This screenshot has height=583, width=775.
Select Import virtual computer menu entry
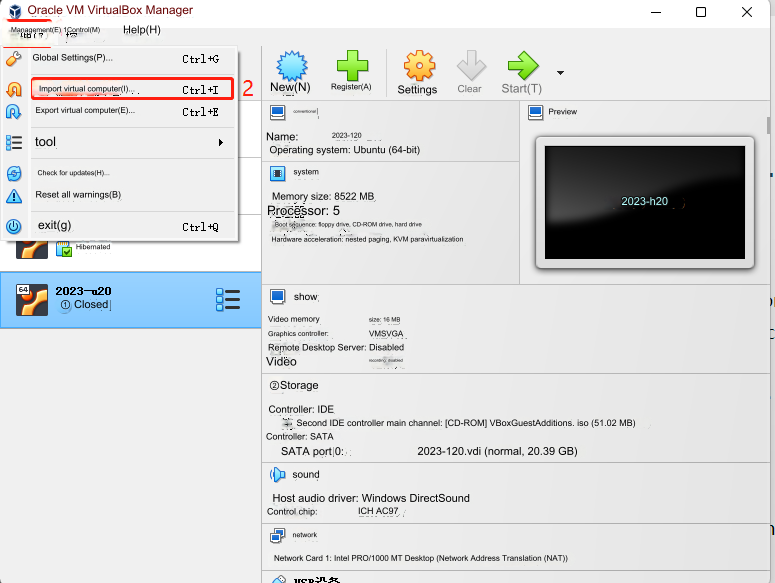click(130, 89)
